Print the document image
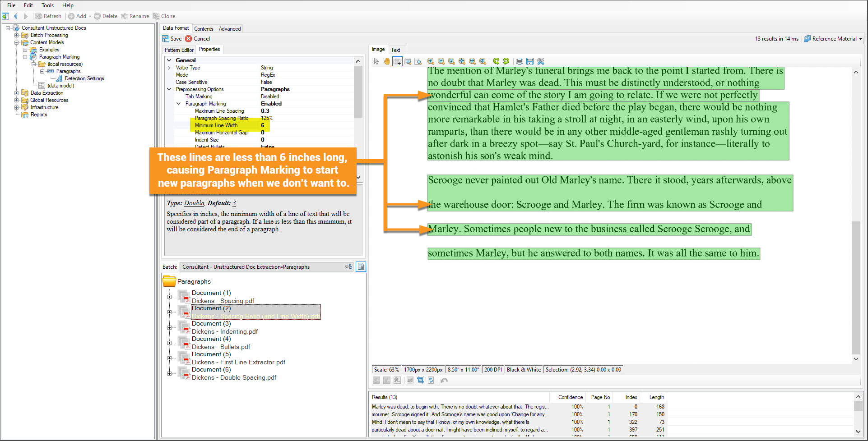 (520, 61)
